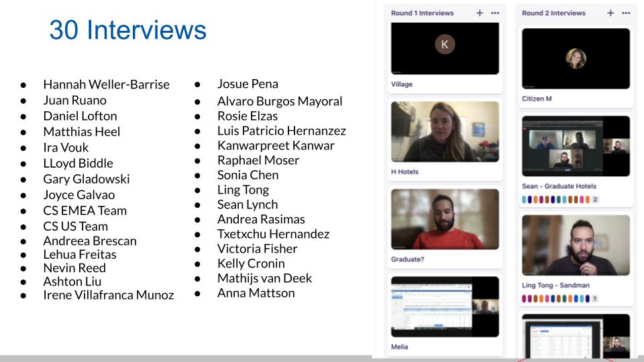Click tag color dots on Ling Tong card

click(x=555, y=298)
